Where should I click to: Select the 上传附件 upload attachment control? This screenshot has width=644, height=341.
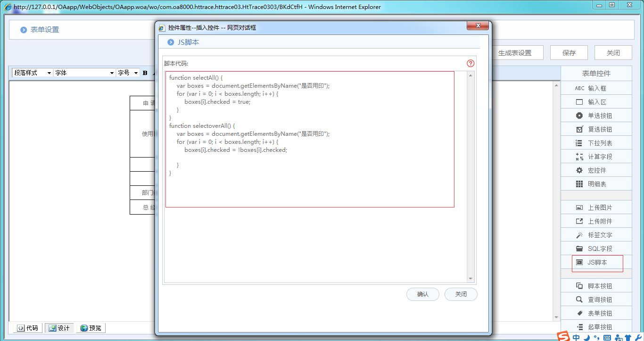(x=596, y=221)
